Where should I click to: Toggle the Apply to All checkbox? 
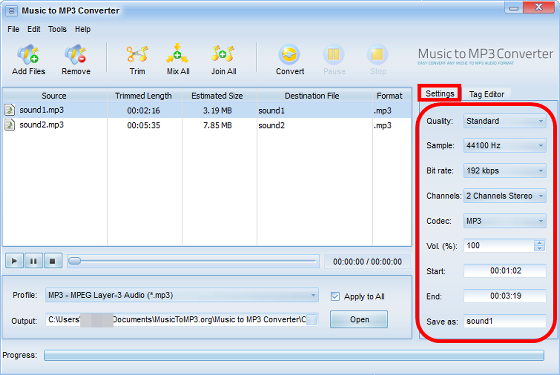click(335, 296)
